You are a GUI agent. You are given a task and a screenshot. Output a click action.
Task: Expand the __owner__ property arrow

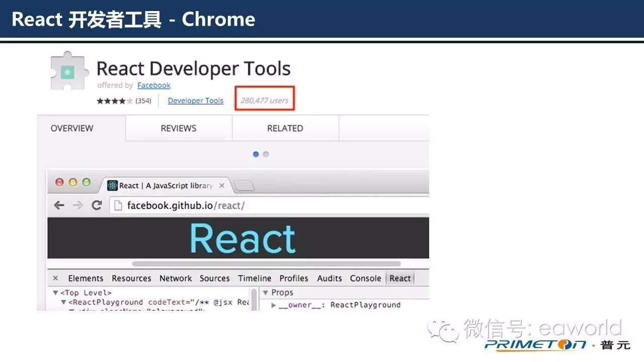274,305
